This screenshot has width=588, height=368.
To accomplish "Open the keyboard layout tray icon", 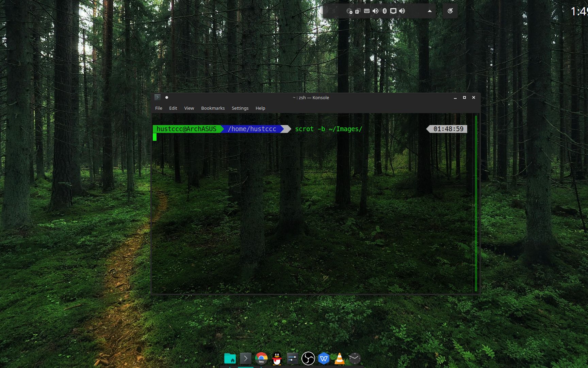I will click(x=367, y=11).
